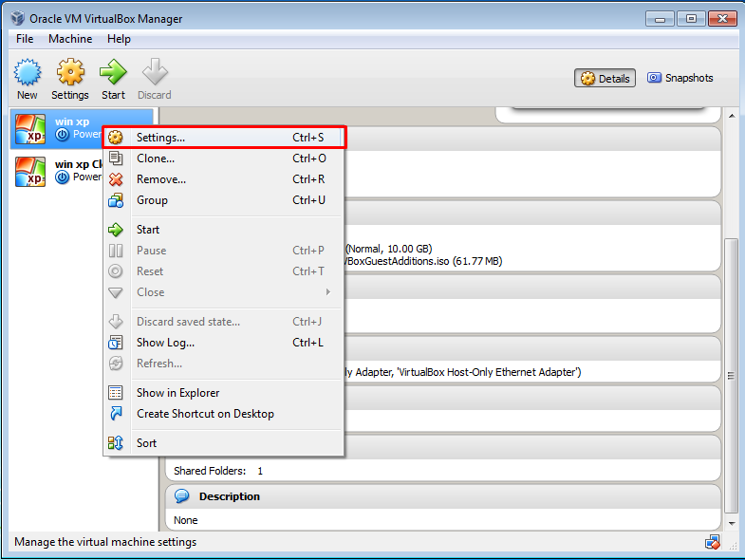
Task: Switch to Snapshots view button
Action: (x=680, y=78)
